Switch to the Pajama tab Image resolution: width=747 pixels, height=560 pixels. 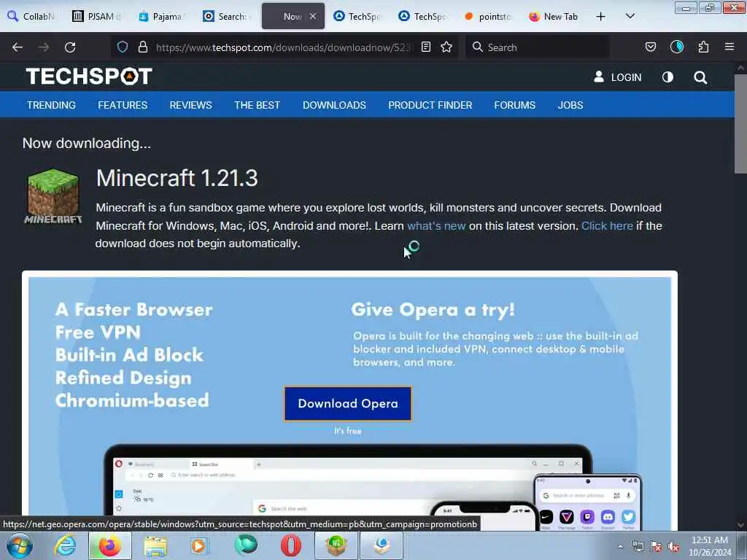coord(162,16)
